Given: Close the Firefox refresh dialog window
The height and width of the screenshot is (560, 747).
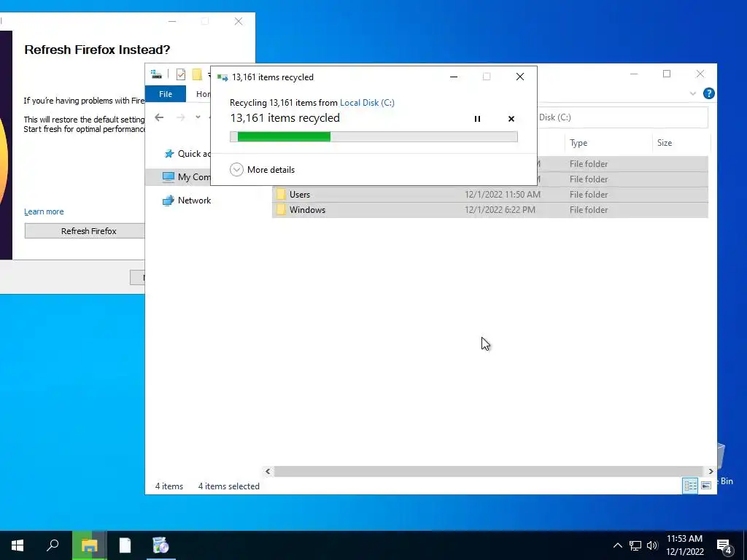Looking at the screenshot, I should 239,21.
